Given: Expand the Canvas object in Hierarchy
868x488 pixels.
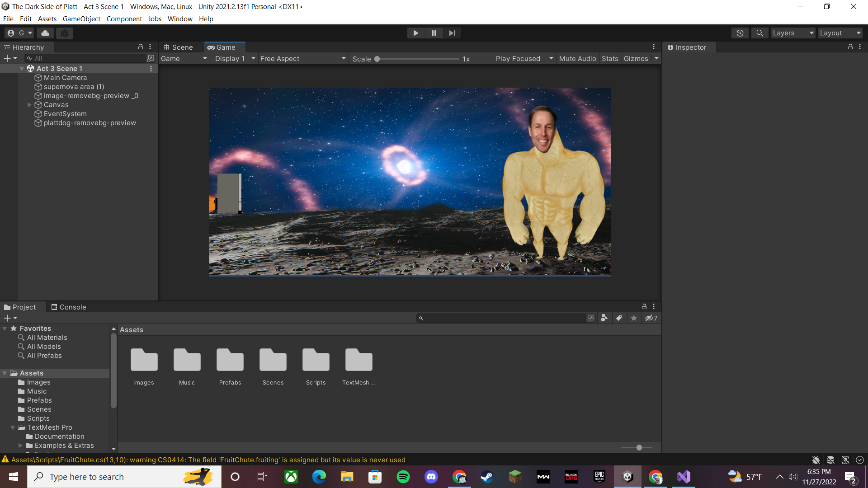Looking at the screenshot, I should coord(29,105).
